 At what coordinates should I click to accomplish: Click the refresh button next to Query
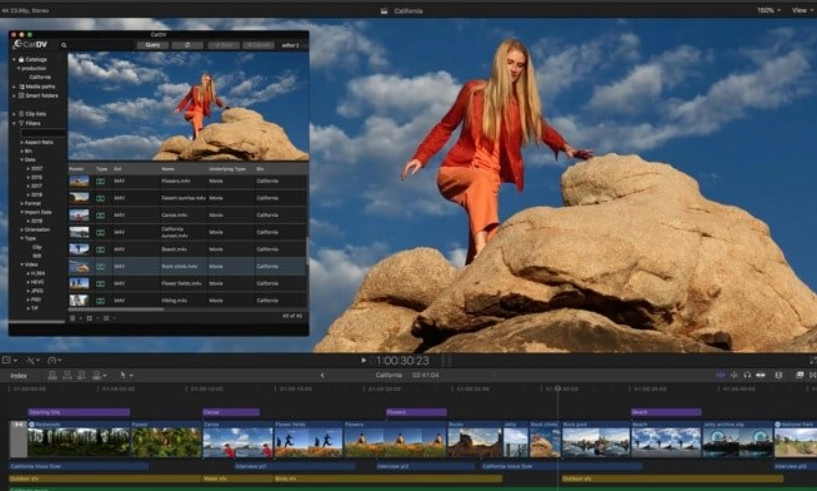click(x=187, y=45)
